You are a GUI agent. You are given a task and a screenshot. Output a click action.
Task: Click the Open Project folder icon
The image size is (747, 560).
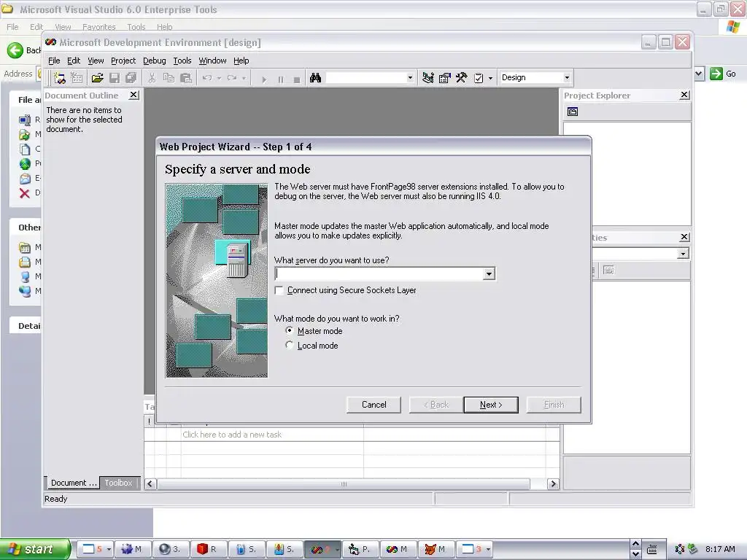click(x=97, y=77)
